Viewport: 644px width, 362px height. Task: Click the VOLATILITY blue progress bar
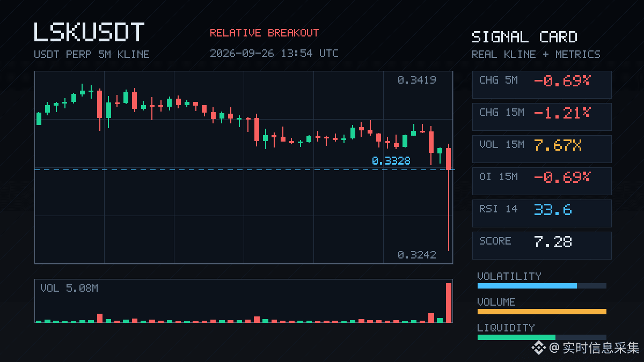point(541,286)
